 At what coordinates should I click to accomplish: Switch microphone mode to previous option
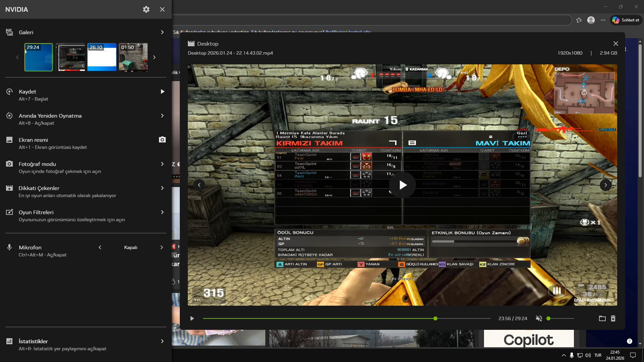click(x=100, y=247)
